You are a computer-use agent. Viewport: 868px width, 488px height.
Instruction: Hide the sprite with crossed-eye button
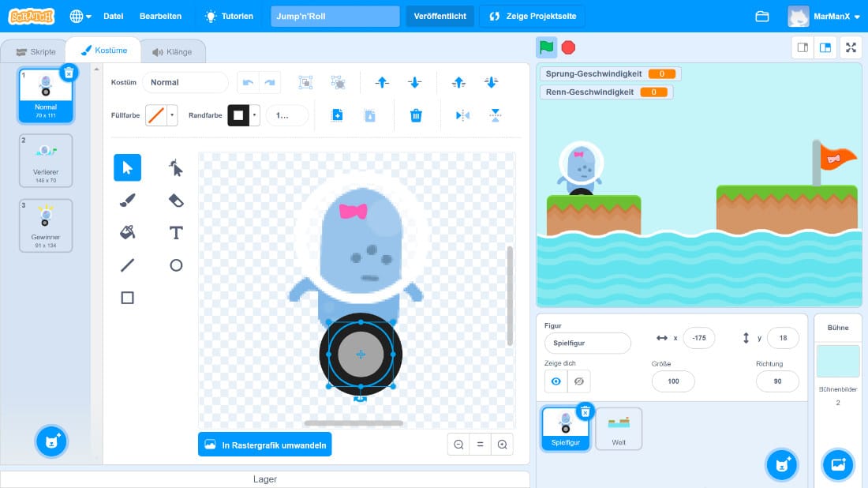(x=578, y=381)
